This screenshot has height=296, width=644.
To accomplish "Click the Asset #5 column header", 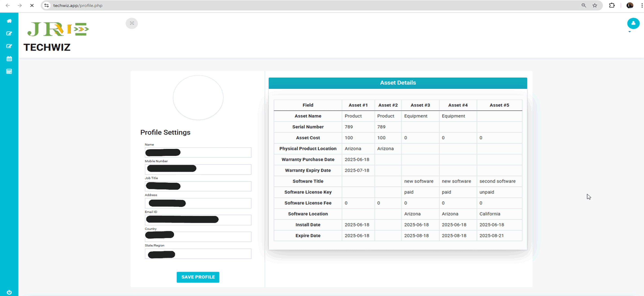I will pyautogui.click(x=499, y=105).
